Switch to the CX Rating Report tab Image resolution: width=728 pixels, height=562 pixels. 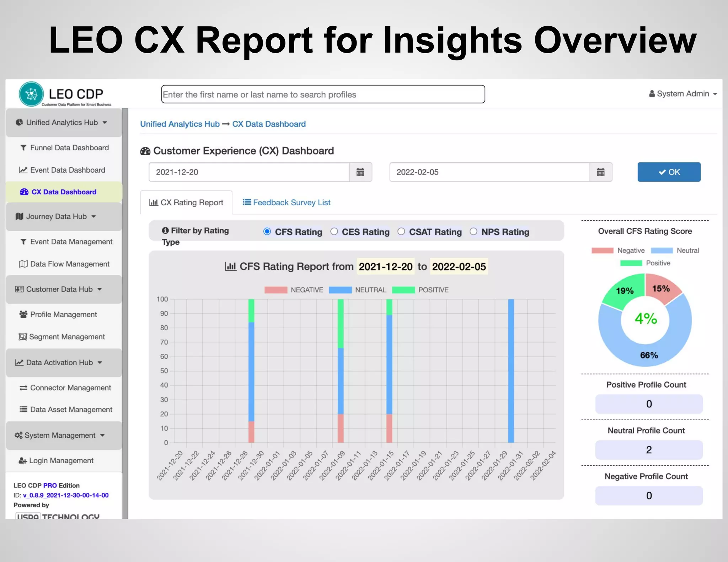pyautogui.click(x=187, y=202)
